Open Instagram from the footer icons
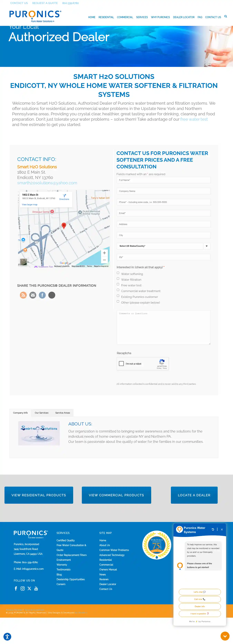233x644 pixels. 23,588
